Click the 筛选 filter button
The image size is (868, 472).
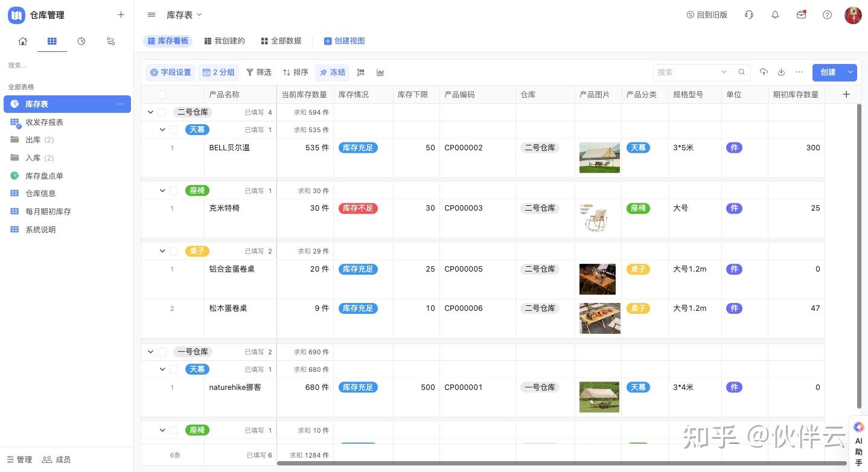coord(258,72)
